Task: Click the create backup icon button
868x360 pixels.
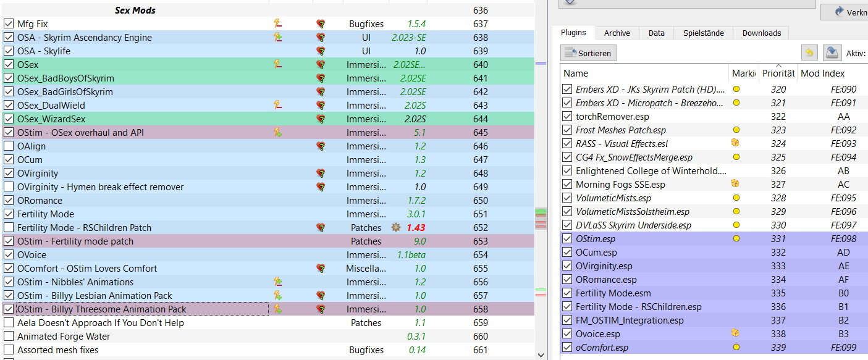Action: click(x=832, y=53)
